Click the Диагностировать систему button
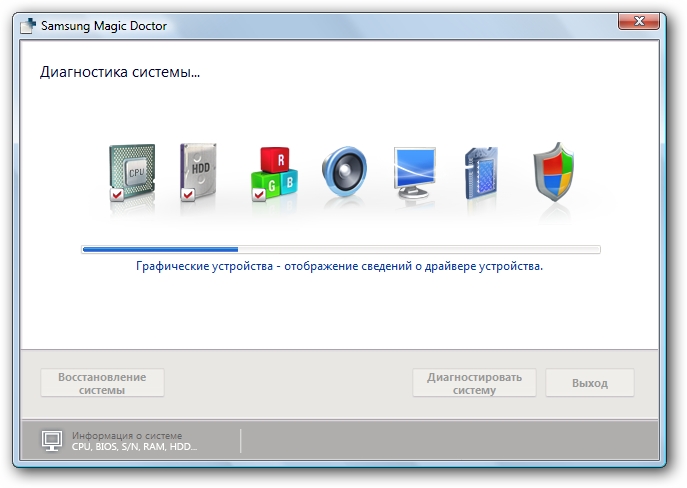The image size is (687, 488). (x=475, y=383)
